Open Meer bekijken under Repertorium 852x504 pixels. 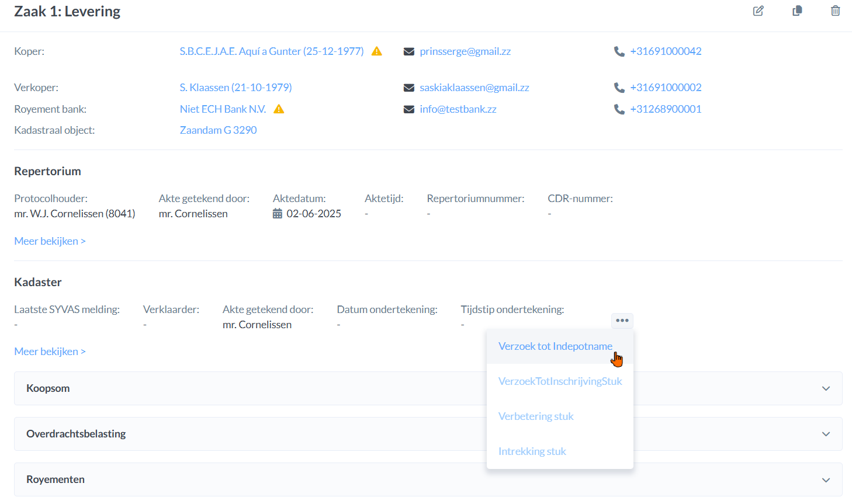50,241
